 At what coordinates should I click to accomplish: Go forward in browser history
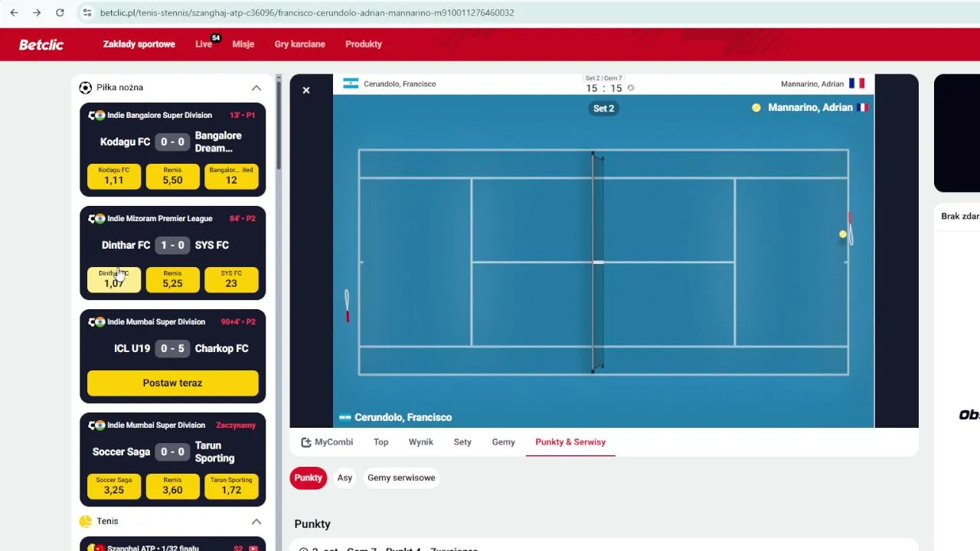(37, 13)
